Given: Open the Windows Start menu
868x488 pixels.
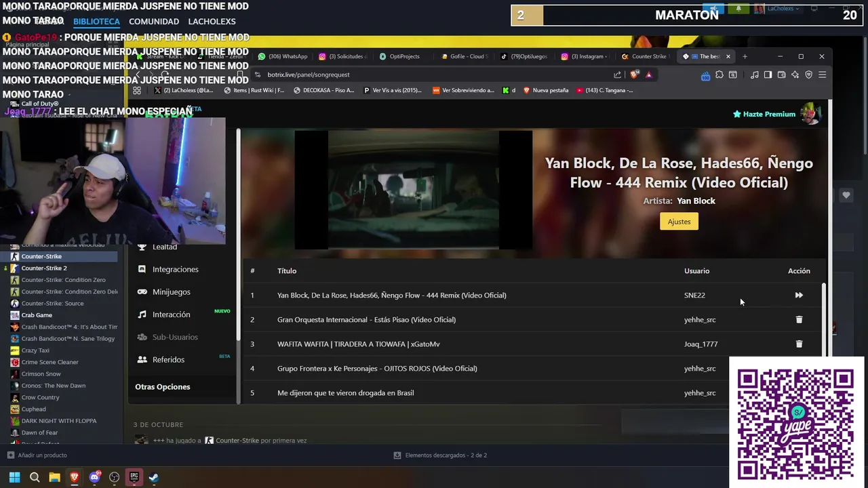Looking at the screenshot, I should click(14, 477).
